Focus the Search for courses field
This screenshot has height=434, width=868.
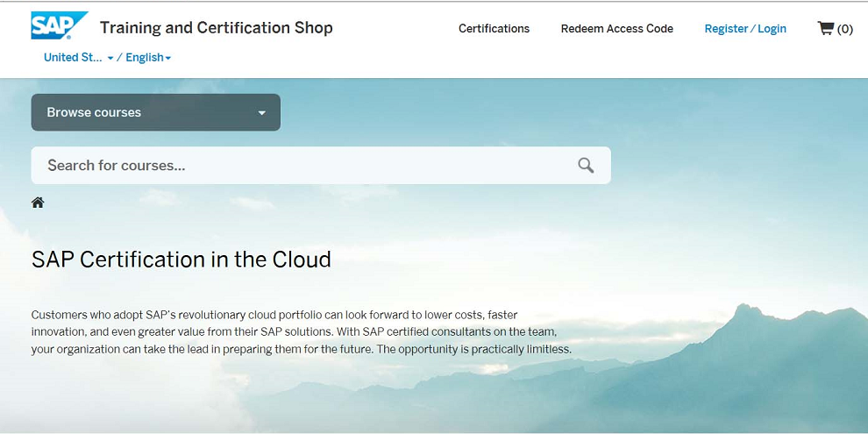tap(321, 165)
